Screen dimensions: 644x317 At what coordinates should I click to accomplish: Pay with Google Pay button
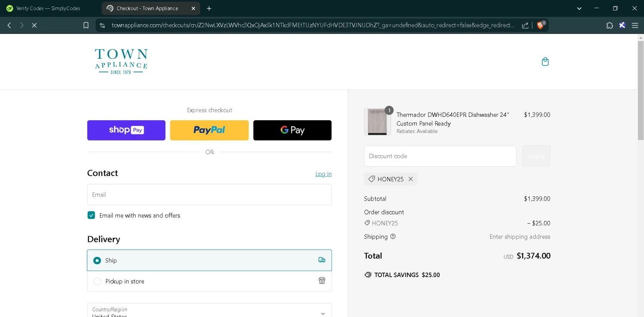(x=292, y=130)
